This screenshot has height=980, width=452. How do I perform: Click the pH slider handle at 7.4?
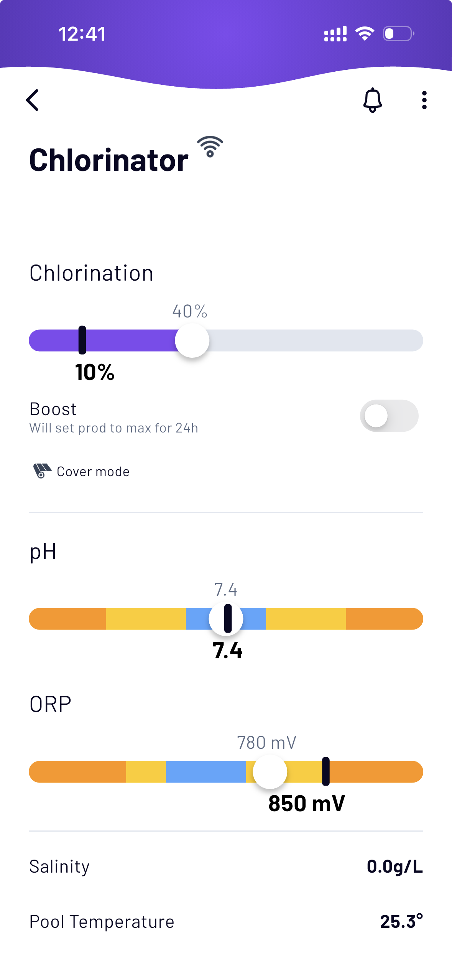(226, 618)
